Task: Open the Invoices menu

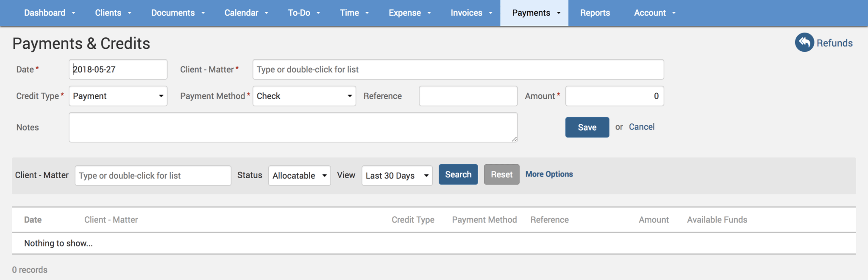Action: click(471, 13)
